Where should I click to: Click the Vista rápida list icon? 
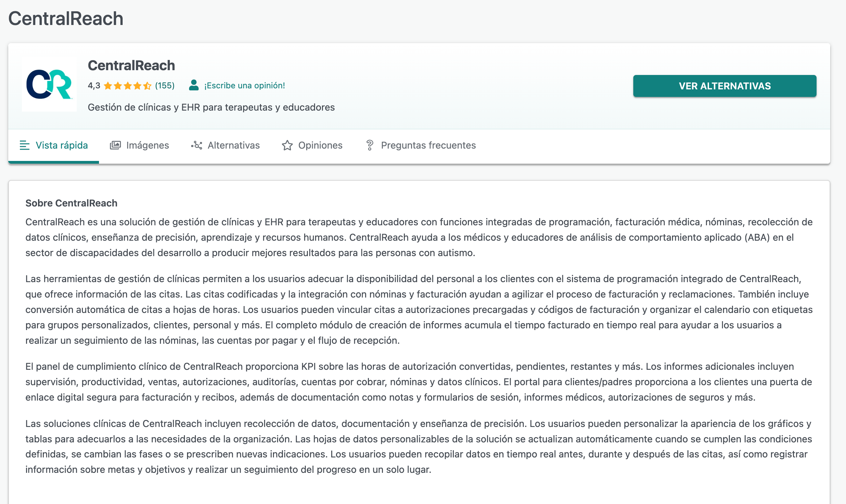point(24,145)
